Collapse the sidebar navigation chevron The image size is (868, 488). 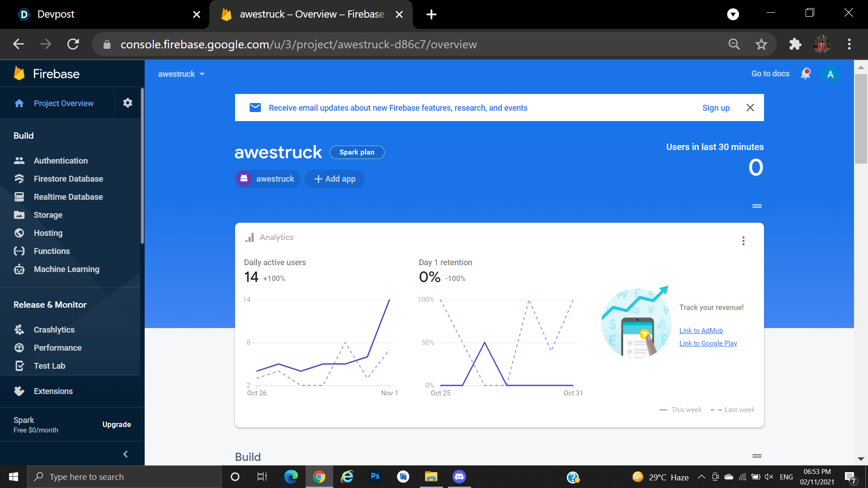pyautogui.click(x=125, y=454)
